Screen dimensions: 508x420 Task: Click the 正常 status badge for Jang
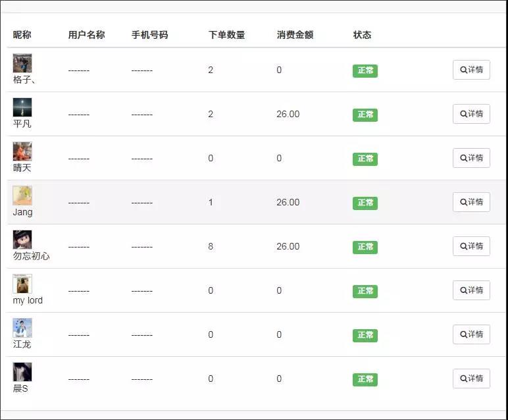point(365,203)
